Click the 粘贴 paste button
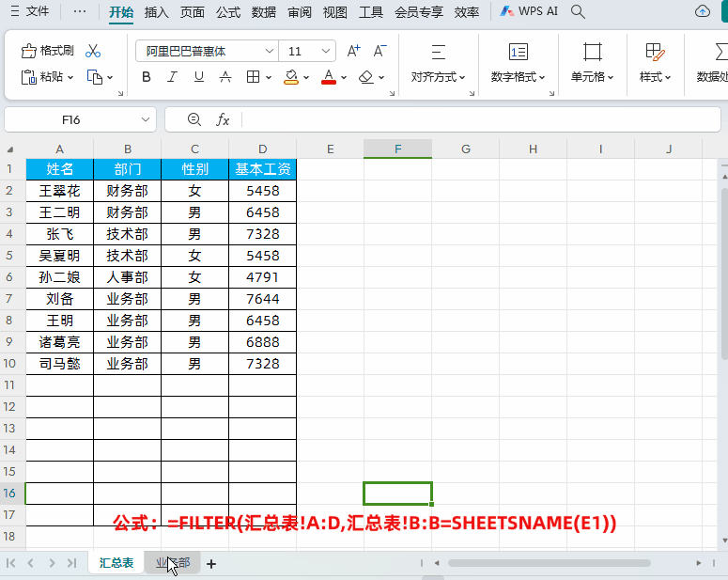Image resolution: width=728 pixels, height=580 pixels. [41, 77]
